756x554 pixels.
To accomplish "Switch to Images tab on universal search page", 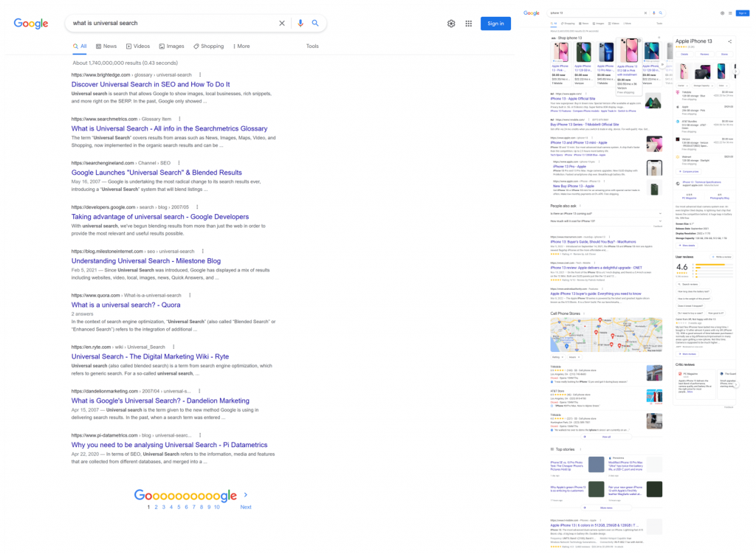I will 171,46.
